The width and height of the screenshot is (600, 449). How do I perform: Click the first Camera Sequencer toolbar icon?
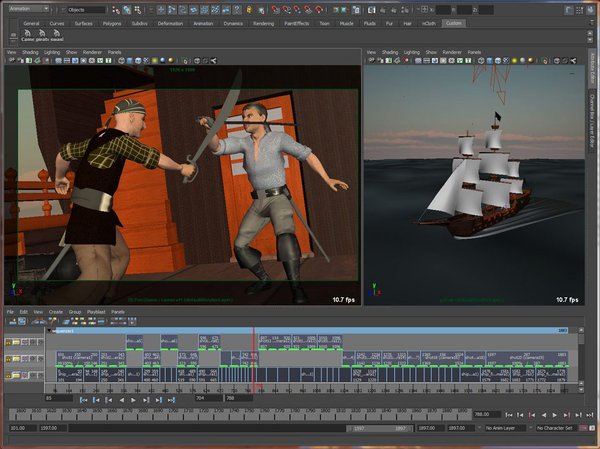(13, 322)
